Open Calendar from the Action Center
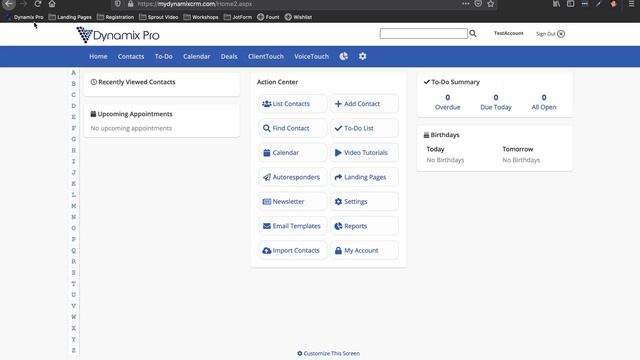This screenshot has width=640, height=360. [x=293, y=153]
